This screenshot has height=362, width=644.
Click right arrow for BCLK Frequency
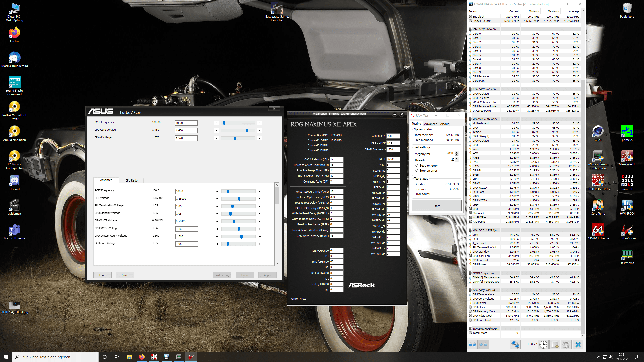[259, 123]
